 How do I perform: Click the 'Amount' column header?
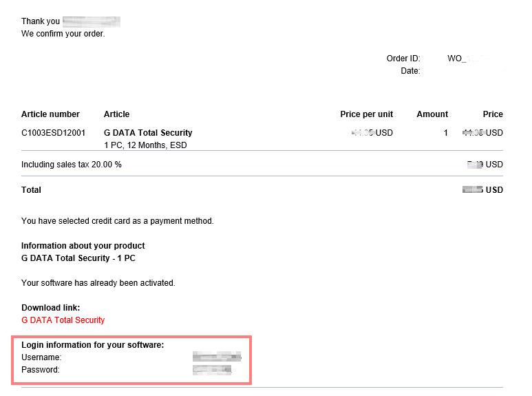click(432, 114)
